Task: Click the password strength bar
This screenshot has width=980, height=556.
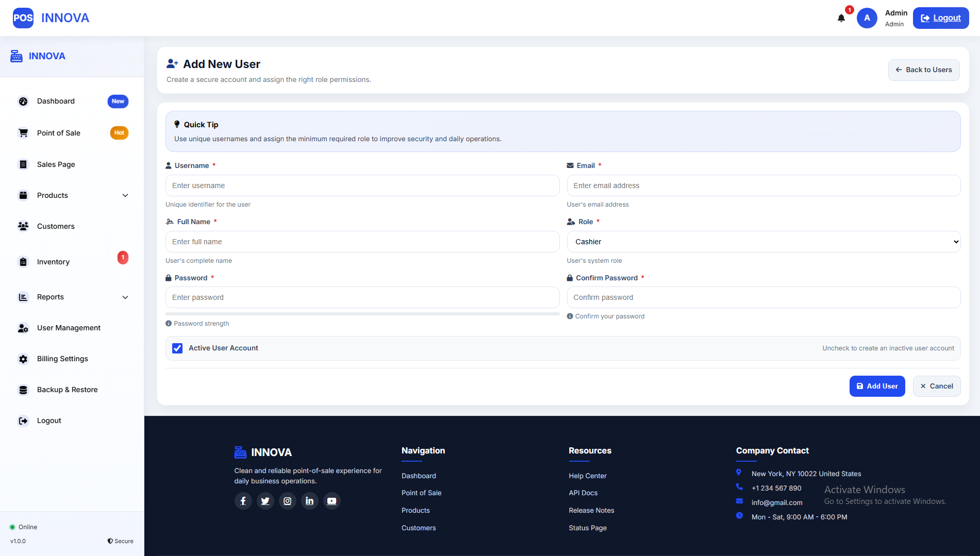Action: [x=362, y=313]
